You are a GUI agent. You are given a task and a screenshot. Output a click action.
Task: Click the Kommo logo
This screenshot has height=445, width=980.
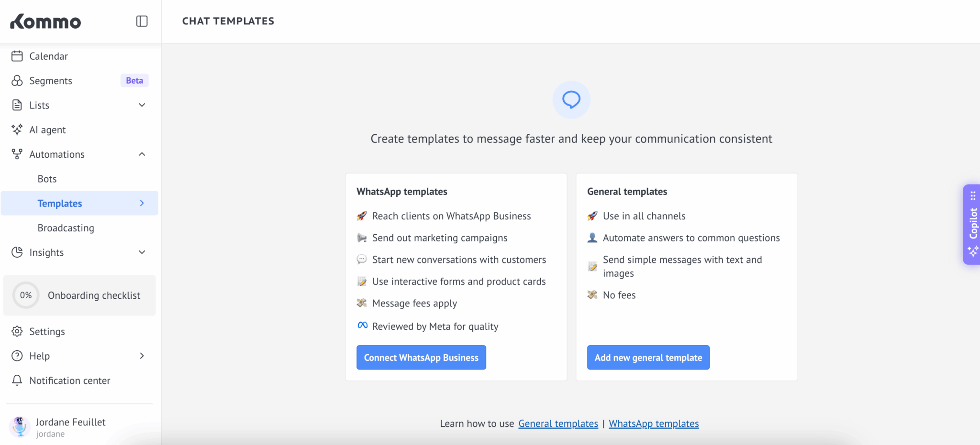click(x=45, y=22)
